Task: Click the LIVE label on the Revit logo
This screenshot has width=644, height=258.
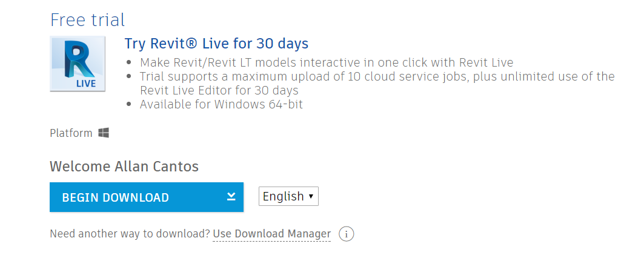Action: (86, 84)
